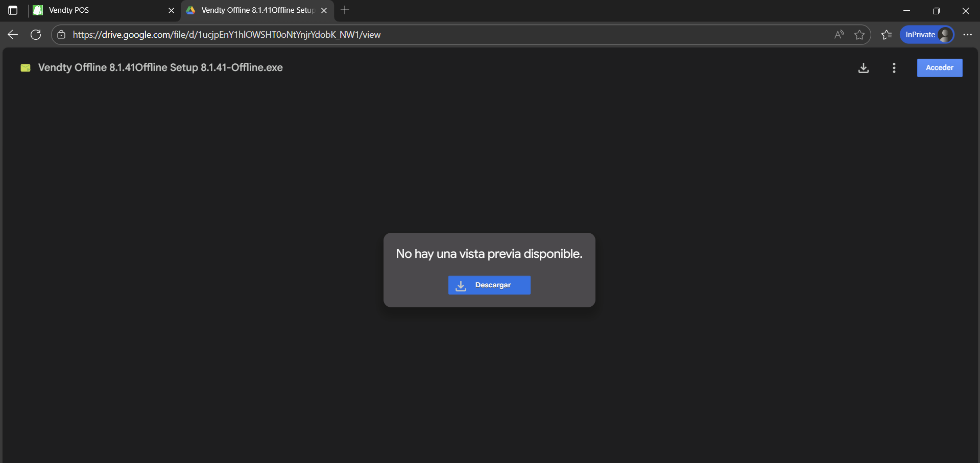
Task: View site information lock icon
Action: coord(61,35)
